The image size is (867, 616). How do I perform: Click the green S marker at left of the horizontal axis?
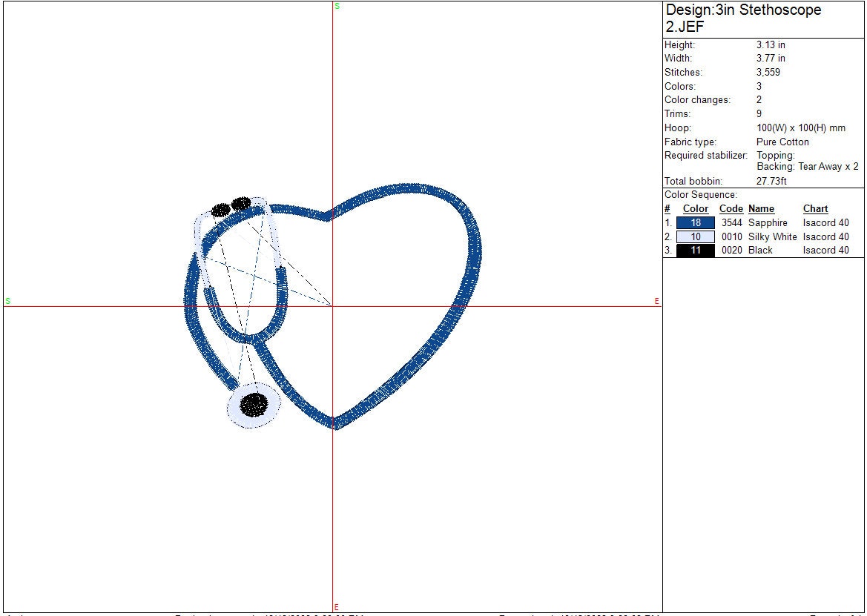[x=8, y=301]
